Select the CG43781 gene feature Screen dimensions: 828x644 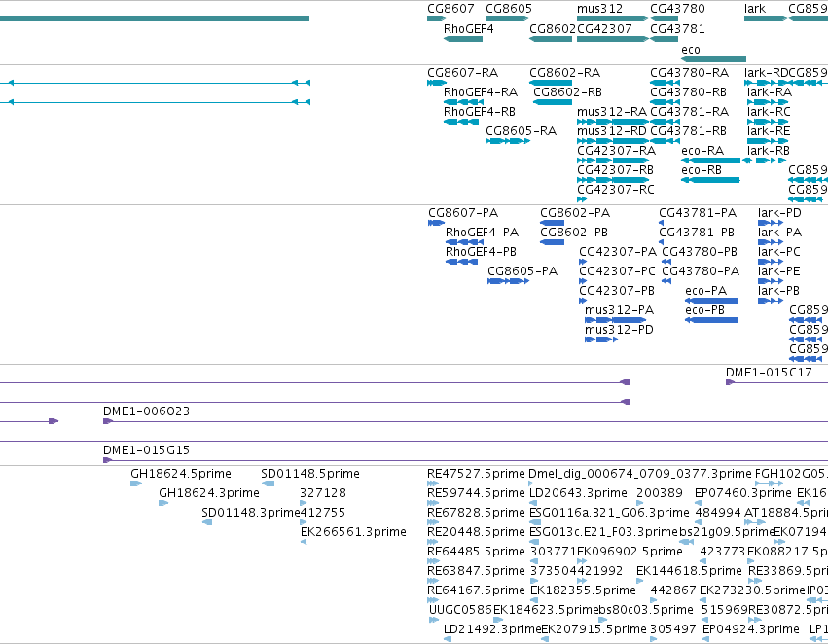[664, 39]
